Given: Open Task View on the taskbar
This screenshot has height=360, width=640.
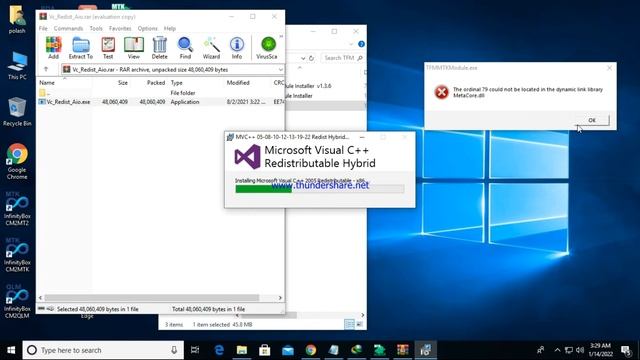Looking at the screenshot, I should point(195,350).
